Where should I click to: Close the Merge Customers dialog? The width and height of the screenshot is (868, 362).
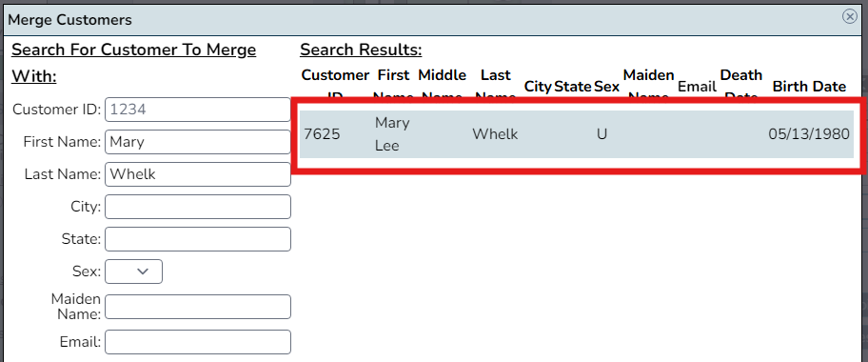(x=849, y=16)
